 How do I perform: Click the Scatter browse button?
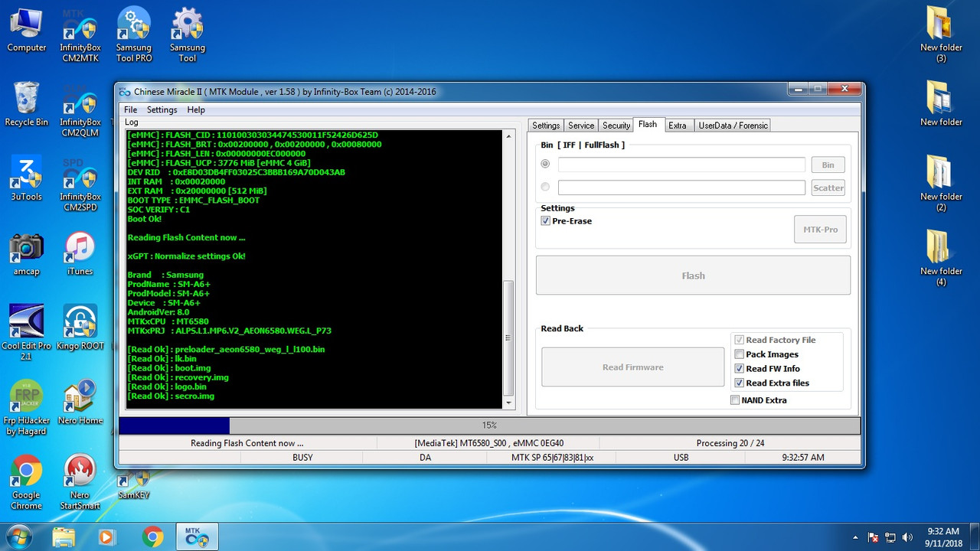[x=828, y=187]
